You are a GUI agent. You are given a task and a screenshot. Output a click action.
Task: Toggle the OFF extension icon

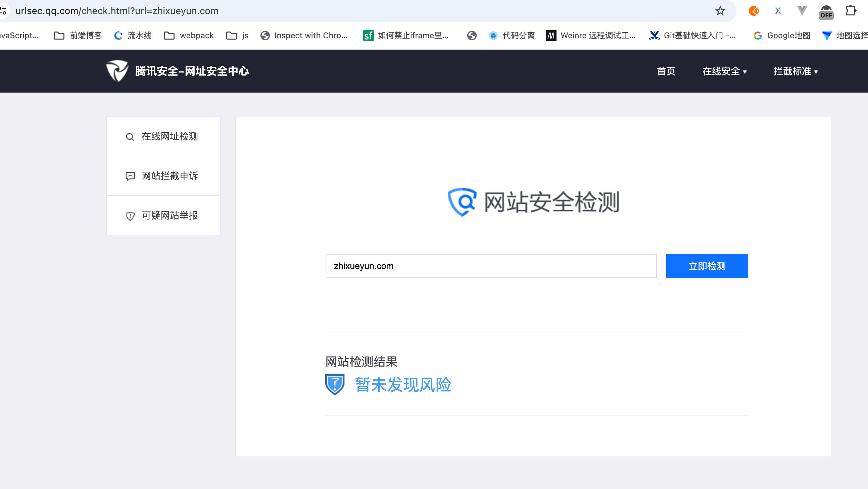tap(826, 12)
